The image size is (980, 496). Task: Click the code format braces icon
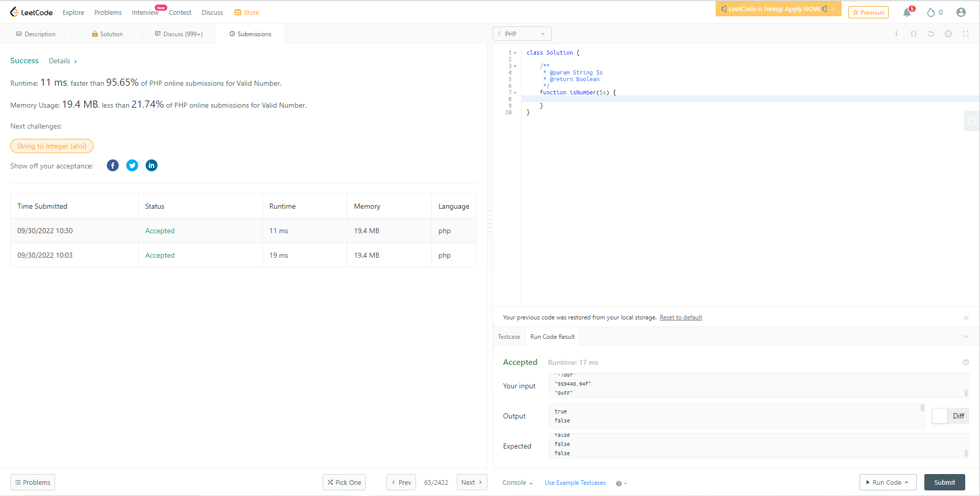click(x=914, y=34)
